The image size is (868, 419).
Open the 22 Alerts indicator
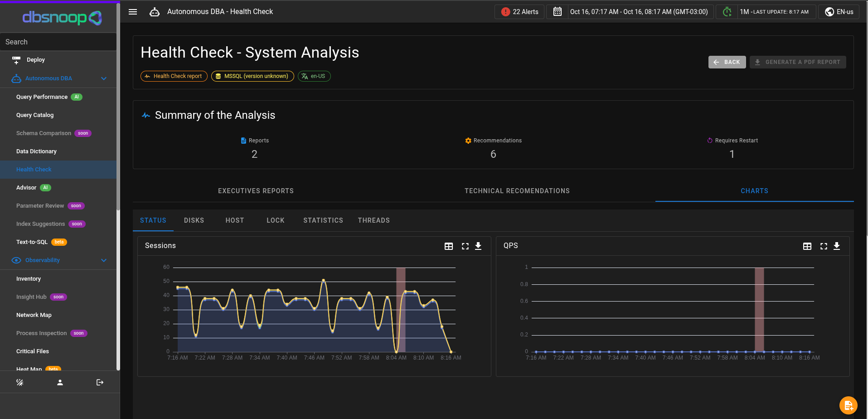click(519, 12)
